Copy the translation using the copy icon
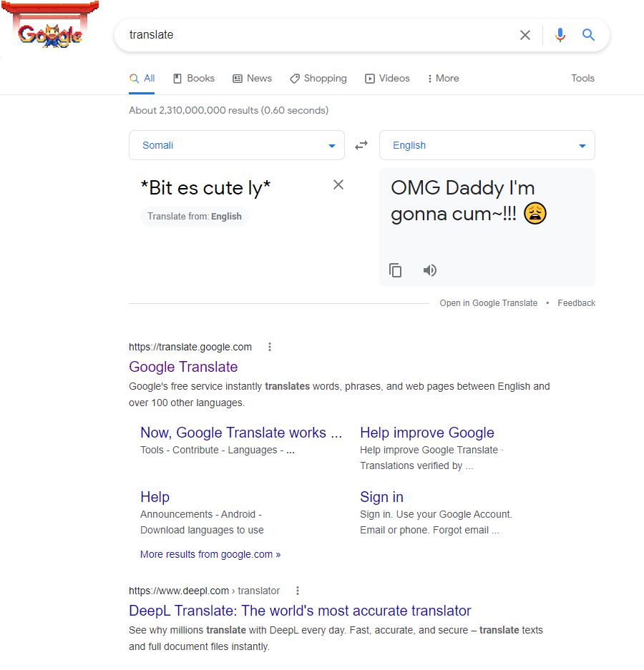This screenshot has width=644, height=670. coord(396,270)
